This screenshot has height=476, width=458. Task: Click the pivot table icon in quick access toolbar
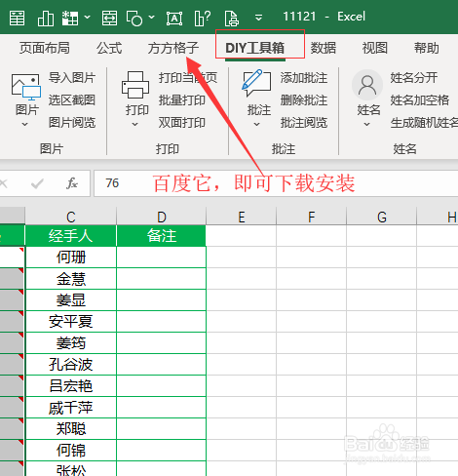[x=70, y=18]
